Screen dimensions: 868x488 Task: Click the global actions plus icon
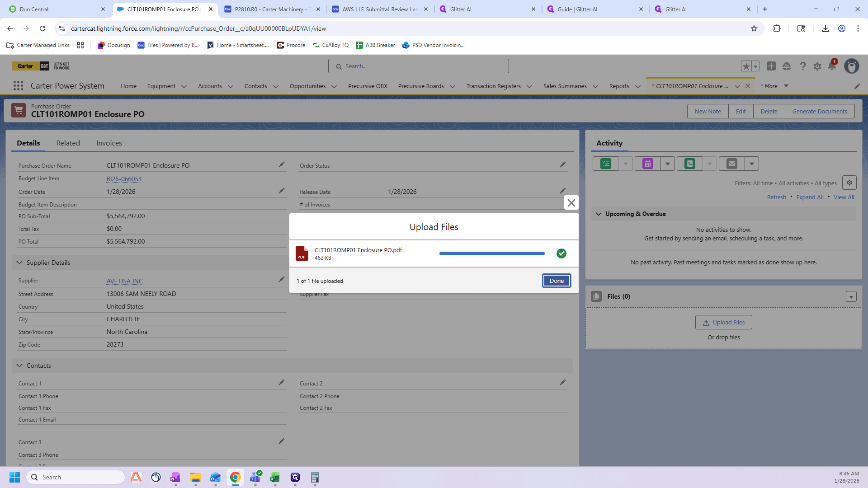(x=771, y=66)
